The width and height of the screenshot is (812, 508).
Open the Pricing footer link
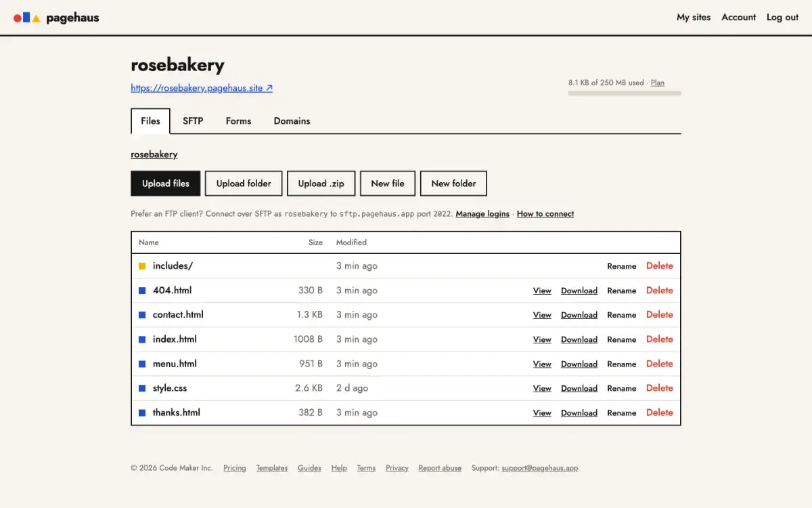[x=235, y=468]
